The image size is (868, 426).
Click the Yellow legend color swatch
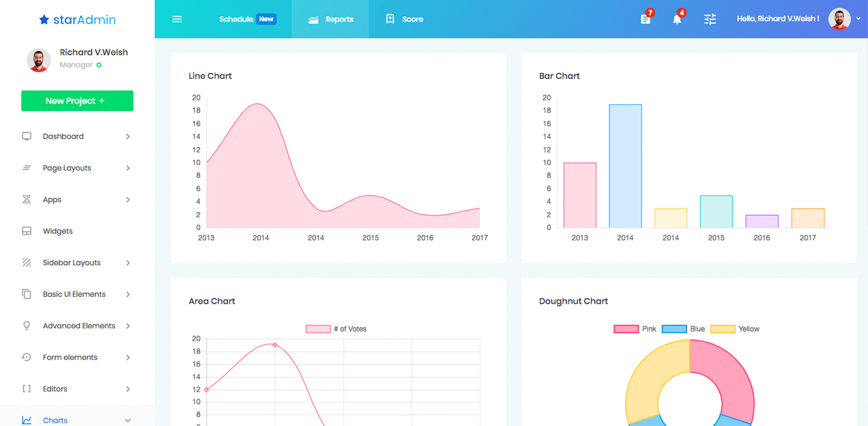722,329
